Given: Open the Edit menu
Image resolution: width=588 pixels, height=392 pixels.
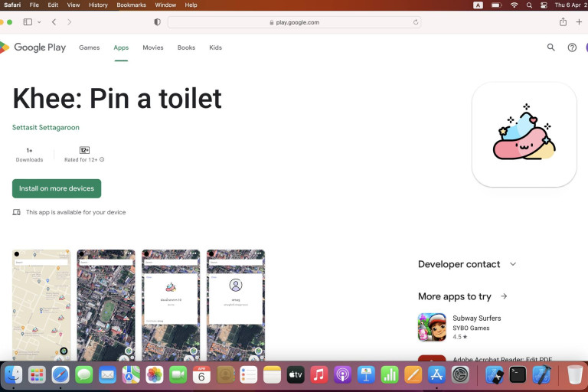Looking at the screenshot, I should click(x=53, y=5).
